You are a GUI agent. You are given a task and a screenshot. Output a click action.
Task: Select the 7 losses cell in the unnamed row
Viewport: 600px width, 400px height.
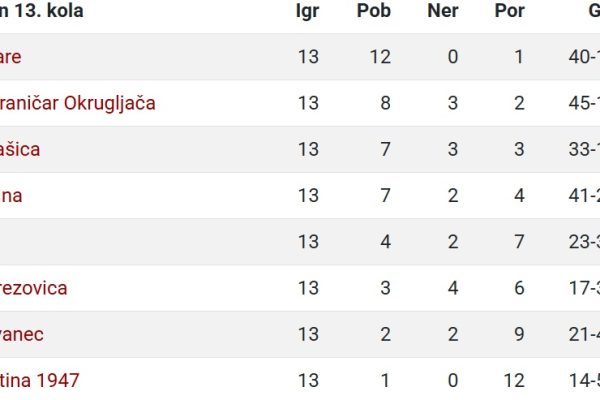click(519, 242)
